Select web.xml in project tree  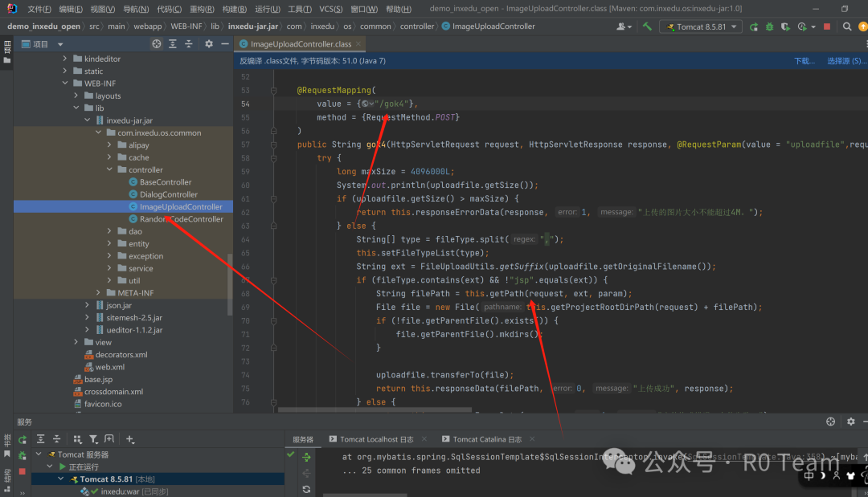click(x=109, y=367)
